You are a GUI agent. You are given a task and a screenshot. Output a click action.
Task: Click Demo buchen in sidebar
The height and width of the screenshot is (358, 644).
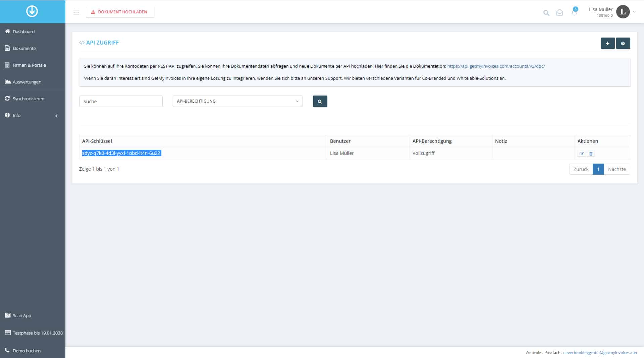(x=33, y=351)
